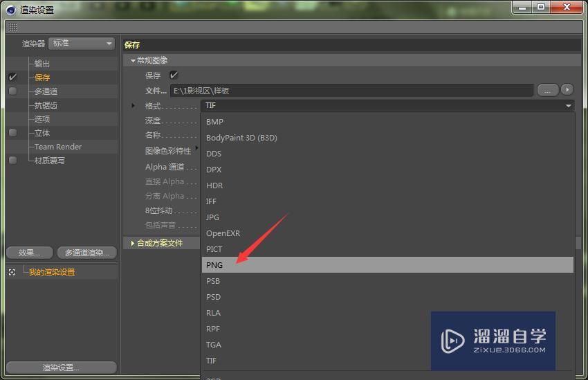
Task: Expand the 图像色彩特性 arrow
Action: click(196, 148)
